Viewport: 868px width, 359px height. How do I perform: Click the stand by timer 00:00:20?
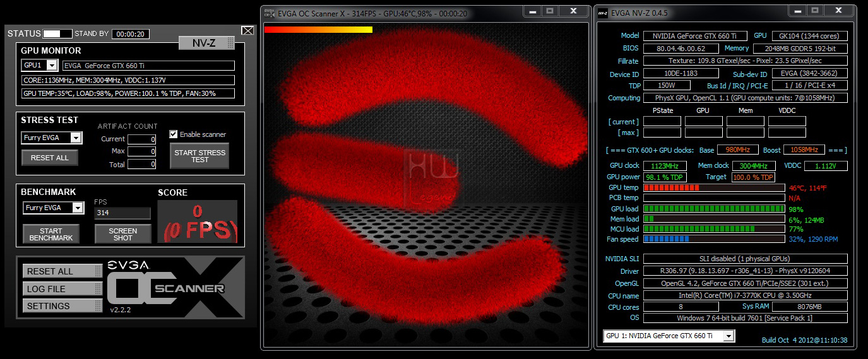tap(130, 34)
